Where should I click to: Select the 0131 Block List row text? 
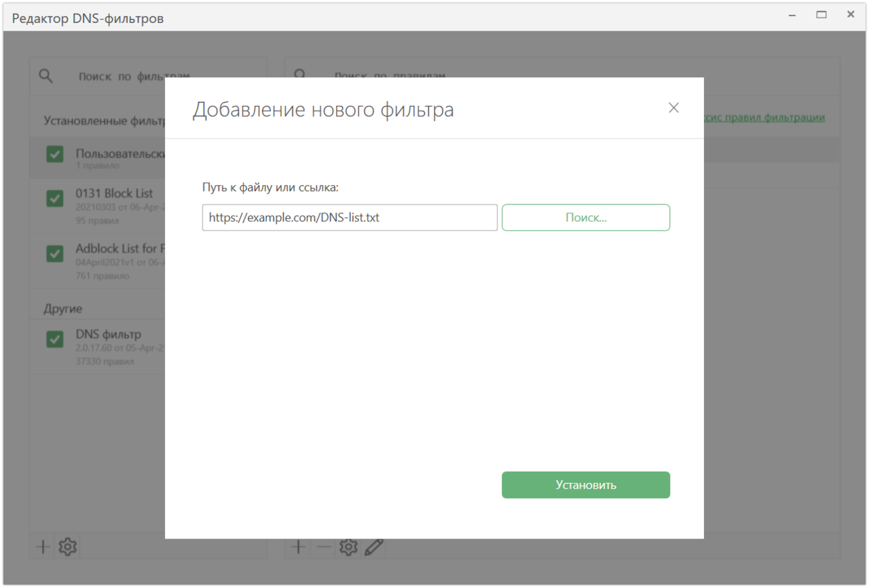click(114, 194)
